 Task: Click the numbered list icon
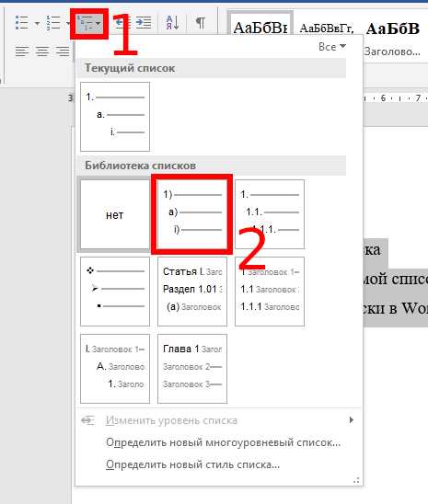pyautogui.click(x=53, y=23)
